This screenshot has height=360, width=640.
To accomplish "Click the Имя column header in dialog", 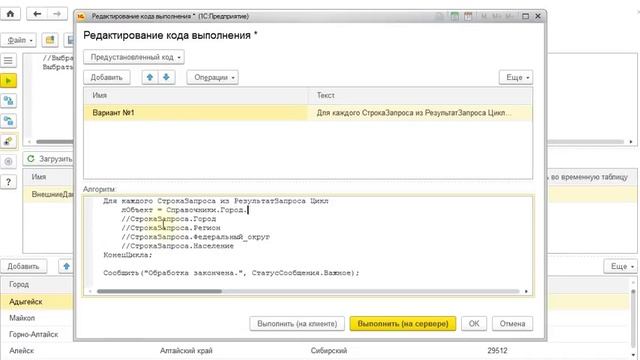I will point(196,95).
